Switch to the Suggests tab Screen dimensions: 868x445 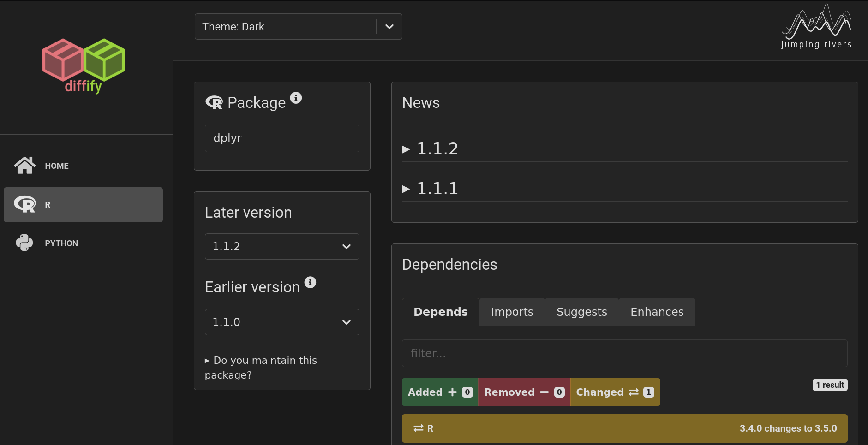pos(582,312)
